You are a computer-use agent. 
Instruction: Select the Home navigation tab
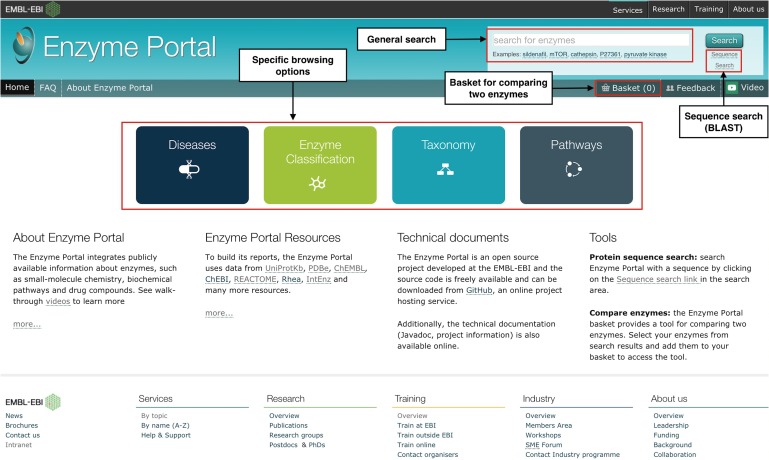click(x=17, y=87)
